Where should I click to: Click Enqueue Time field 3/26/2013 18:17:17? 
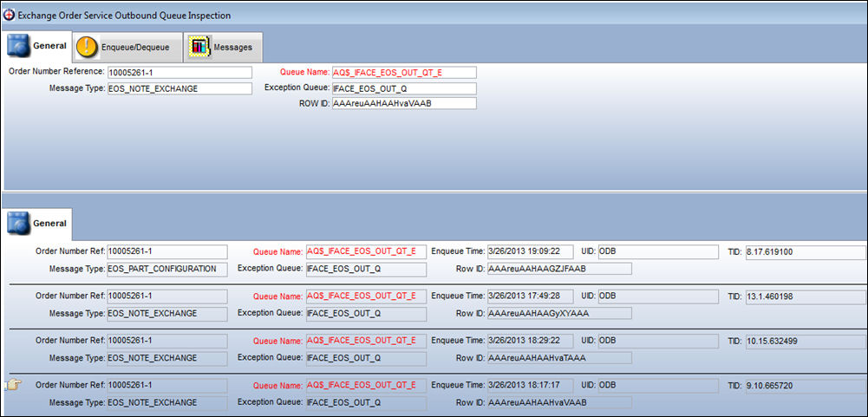click(x=531, y=385)
